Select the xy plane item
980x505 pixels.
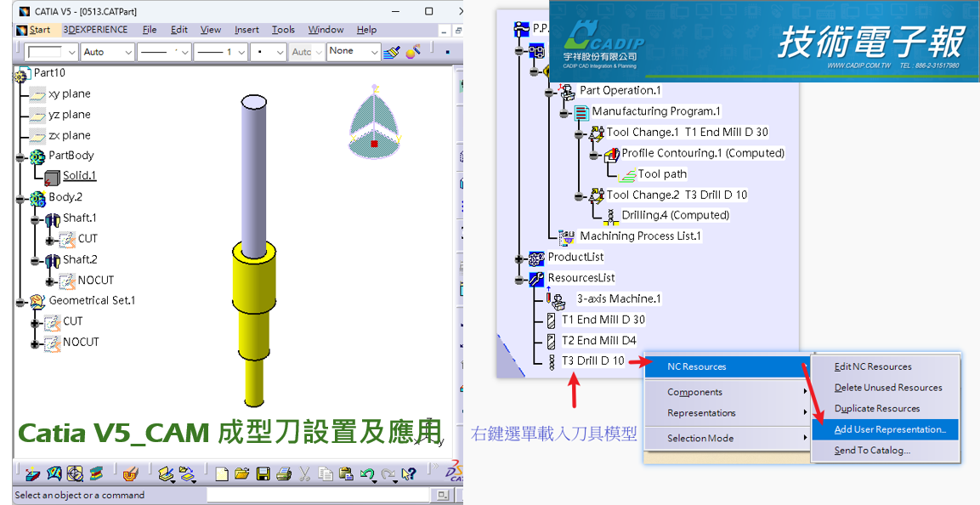[70, 94]
